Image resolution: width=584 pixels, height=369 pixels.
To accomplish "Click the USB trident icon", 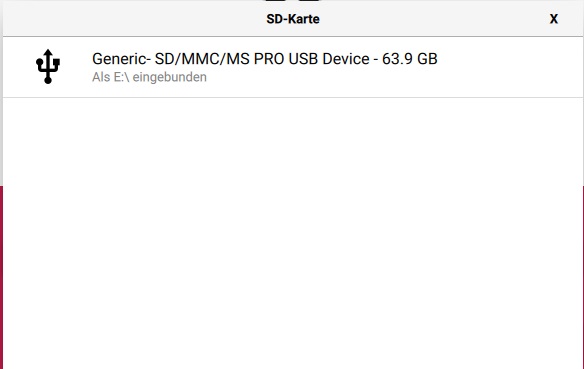I will [x=48, y=67].
